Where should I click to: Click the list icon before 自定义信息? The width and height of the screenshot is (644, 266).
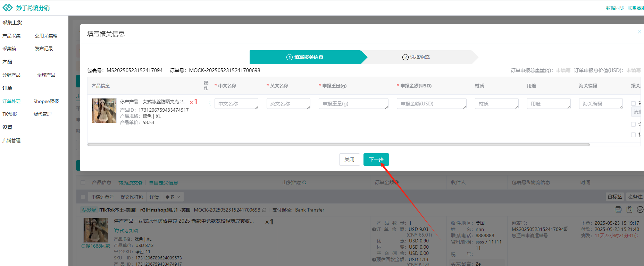coord(151,183)
